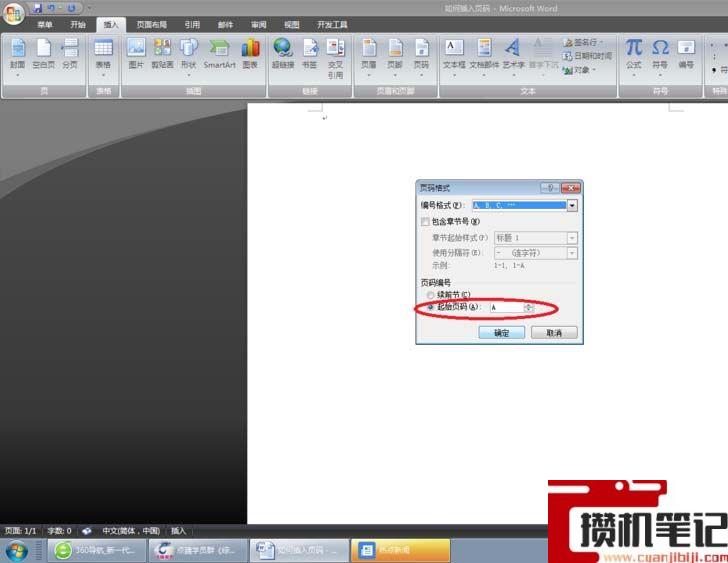Insert a cross-reference (交叉引用)

pyautogui.click(x=335, y=58)
